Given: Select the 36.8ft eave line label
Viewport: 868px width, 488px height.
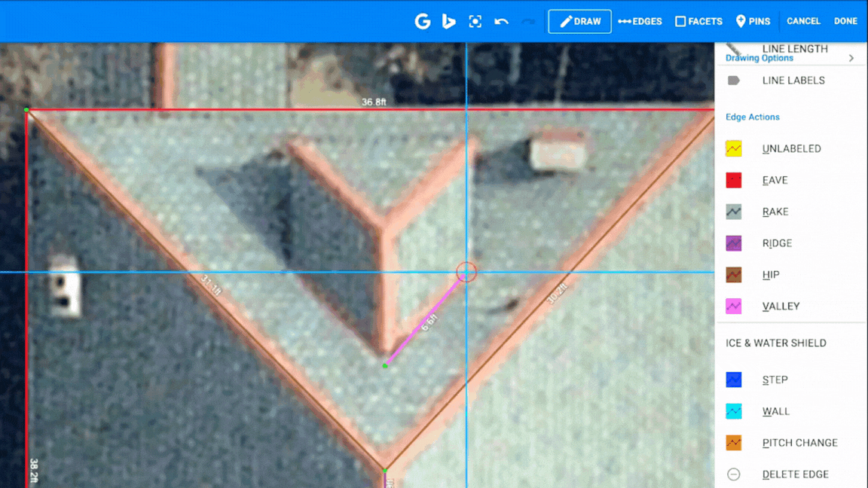Looking at the screenshot, I should click(374, 102).
